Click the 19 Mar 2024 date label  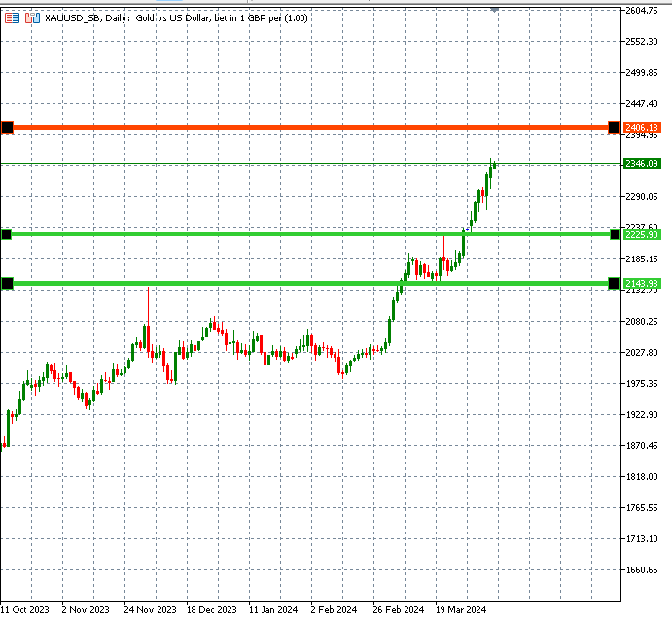(460, 610)
